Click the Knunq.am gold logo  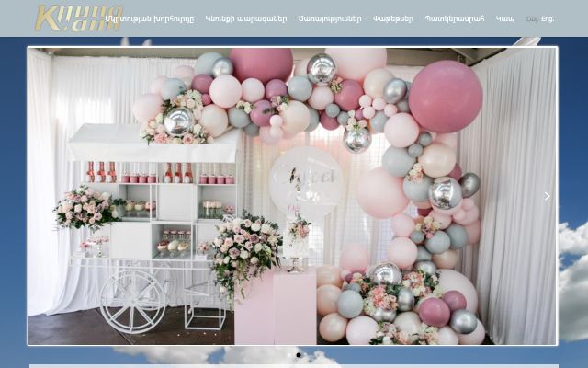point(79,17)
